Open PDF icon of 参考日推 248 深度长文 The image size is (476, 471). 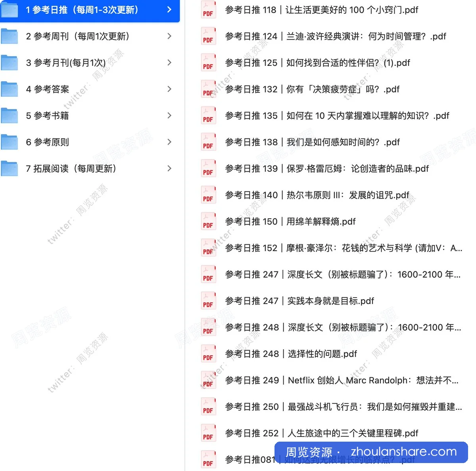tap(209, 327)
